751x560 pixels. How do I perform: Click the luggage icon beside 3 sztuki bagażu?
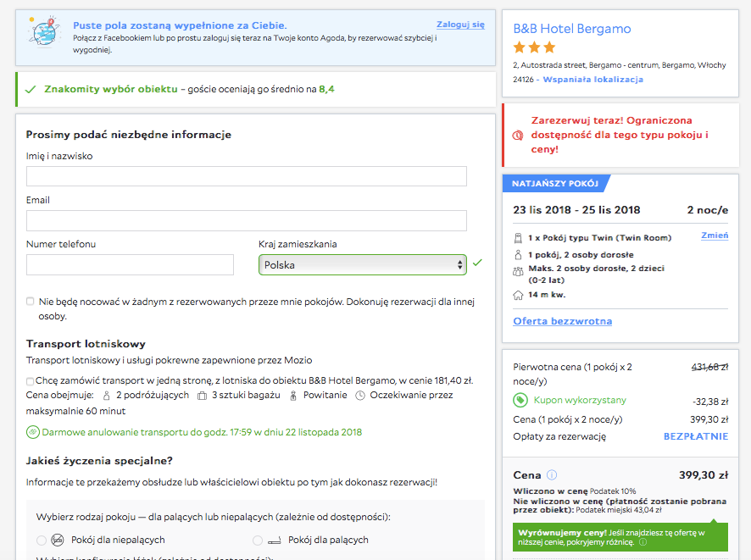(x=202, y=396)
